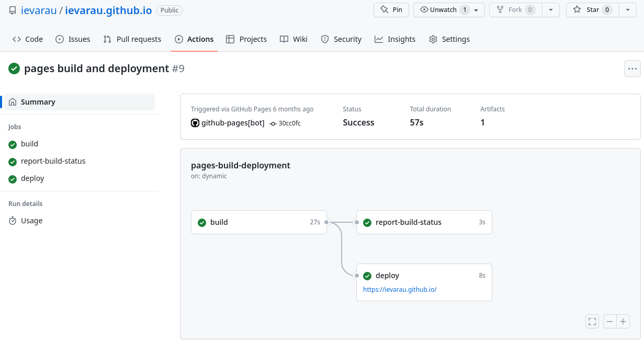Image resolution: width=644 pixels, height=342 pixels.
Task: Switch to the Code tab
Action: point(28,39)
